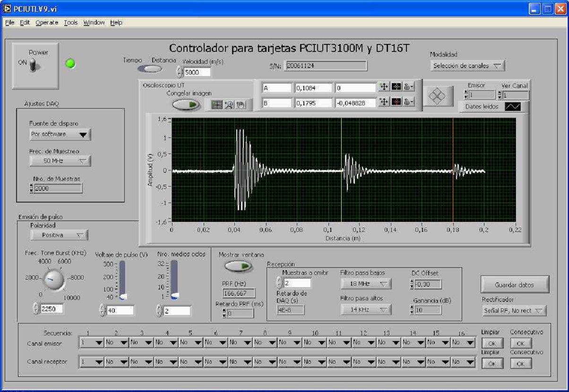The height and width of the screenshot is (392, 569).
Task: Click cursor B Y value -0,048828
Action: coord(355,102)
